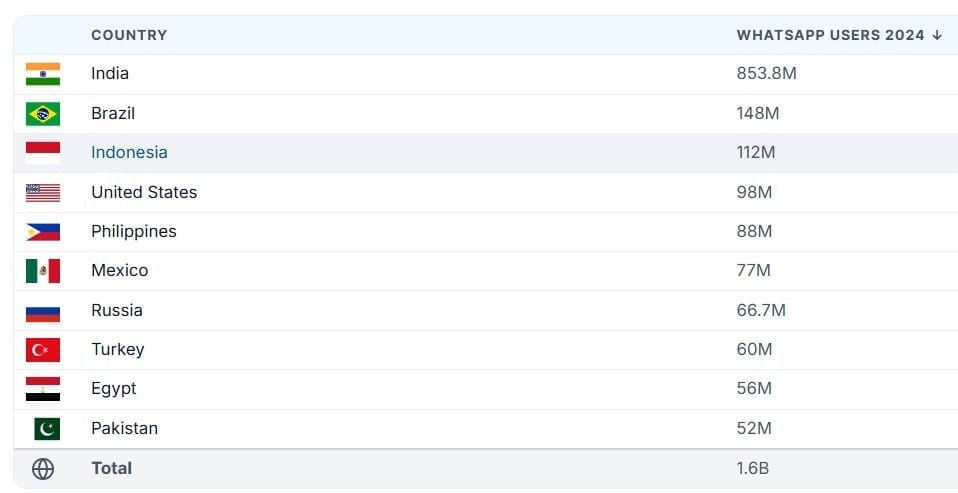Click the globe icon beside Total
958x493 pixels.
[43, 468]
